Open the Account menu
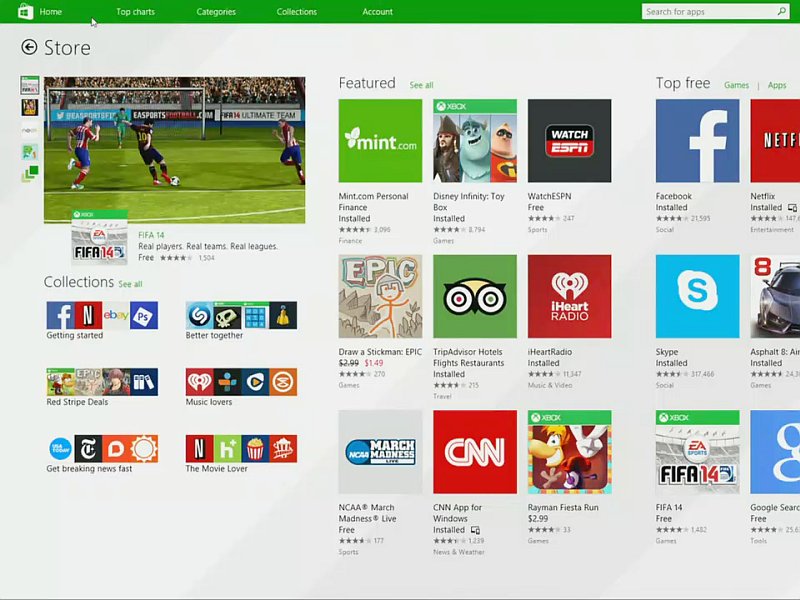800x600 pixels. click(378, 12)
